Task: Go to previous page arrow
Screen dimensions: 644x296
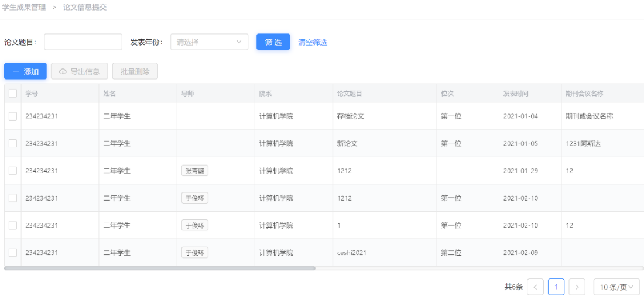Action: coord(535,287)
